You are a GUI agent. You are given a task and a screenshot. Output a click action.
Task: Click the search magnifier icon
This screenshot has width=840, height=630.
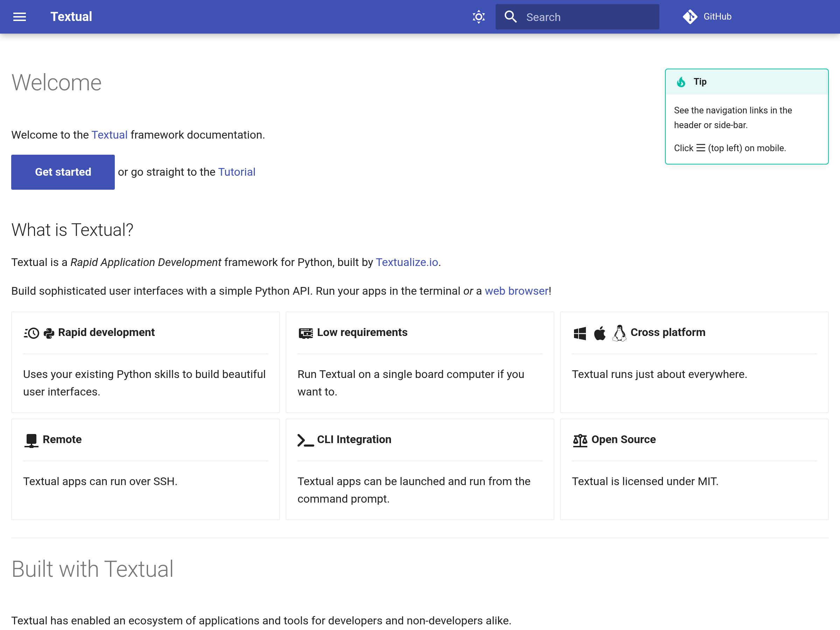(x=510, y=17)
